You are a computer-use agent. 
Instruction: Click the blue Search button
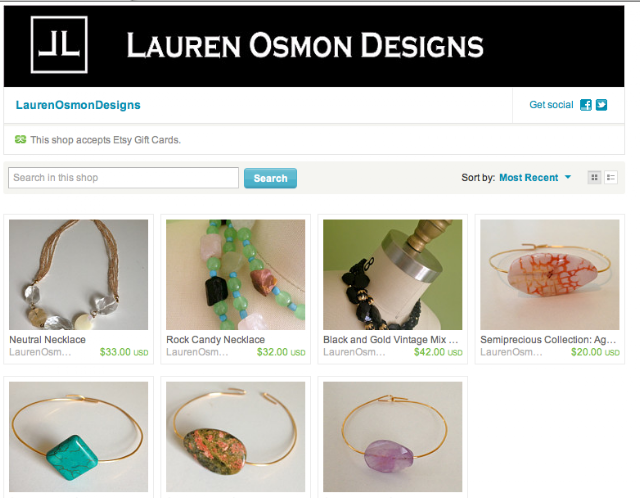click(x=270, y=178)
